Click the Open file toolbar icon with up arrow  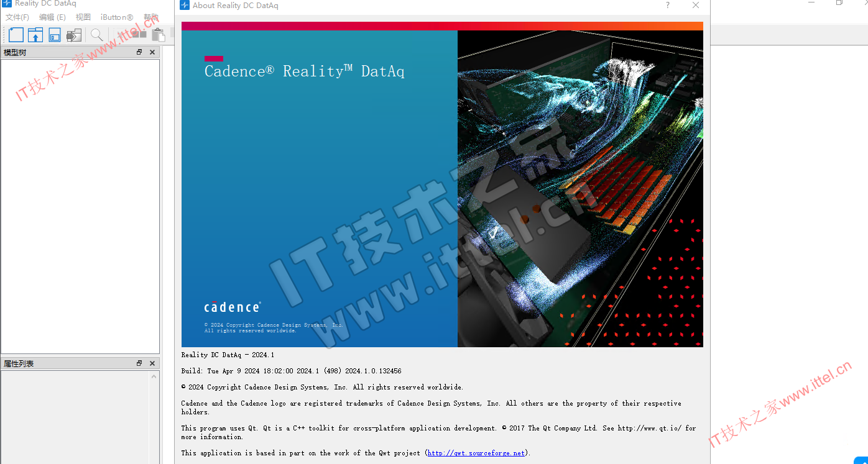tap(35, 35)
